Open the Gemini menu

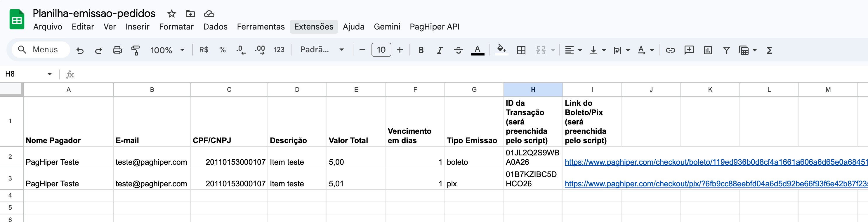tap(387, 27)
